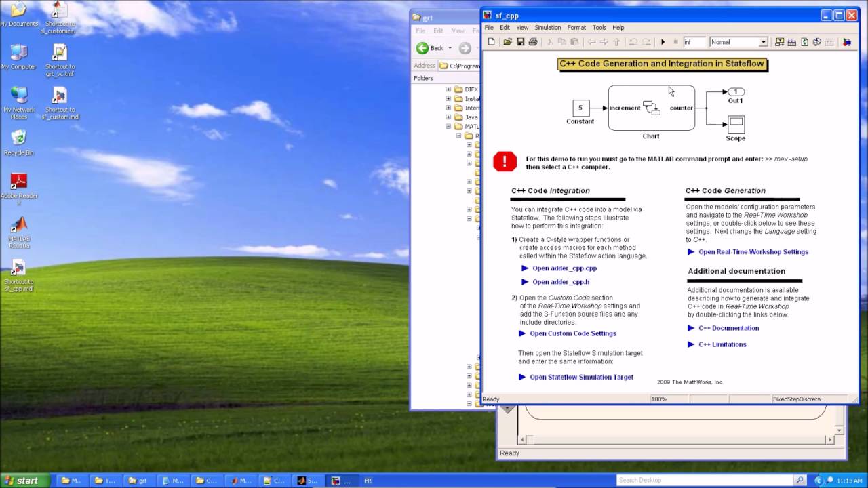Screen dimensions: 868x488
Task: Click the Windows Start button
Action: pos(24,481)
